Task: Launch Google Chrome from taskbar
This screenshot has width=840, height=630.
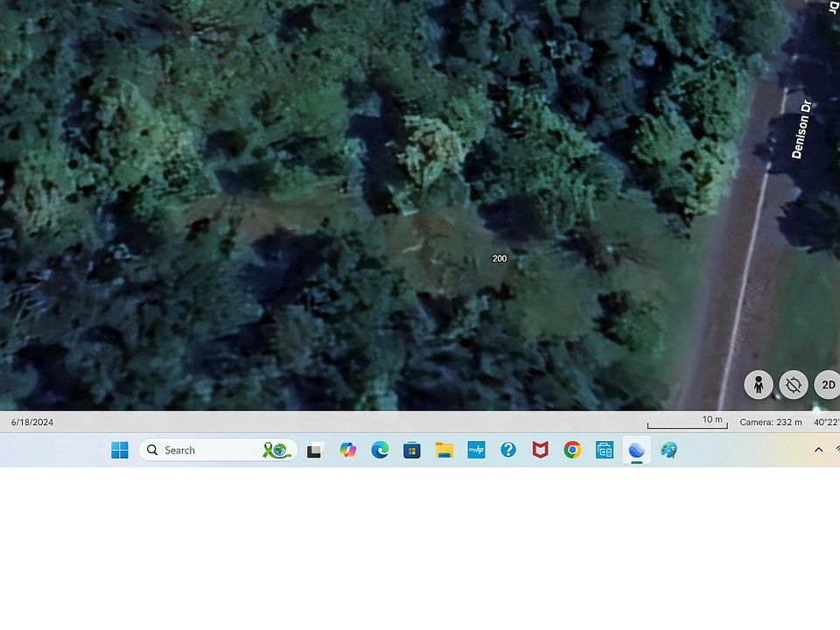Action: tap(572, 450)
